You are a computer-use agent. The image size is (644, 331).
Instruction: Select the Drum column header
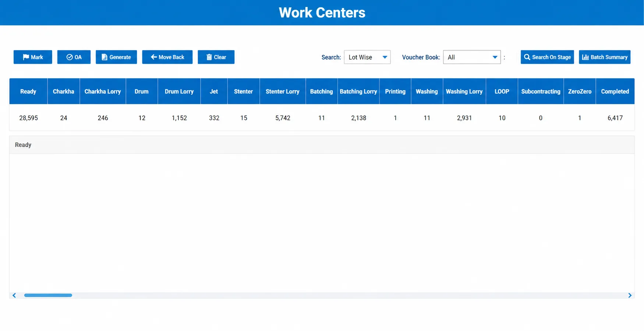pyautogui.click(x=142, y=91)
